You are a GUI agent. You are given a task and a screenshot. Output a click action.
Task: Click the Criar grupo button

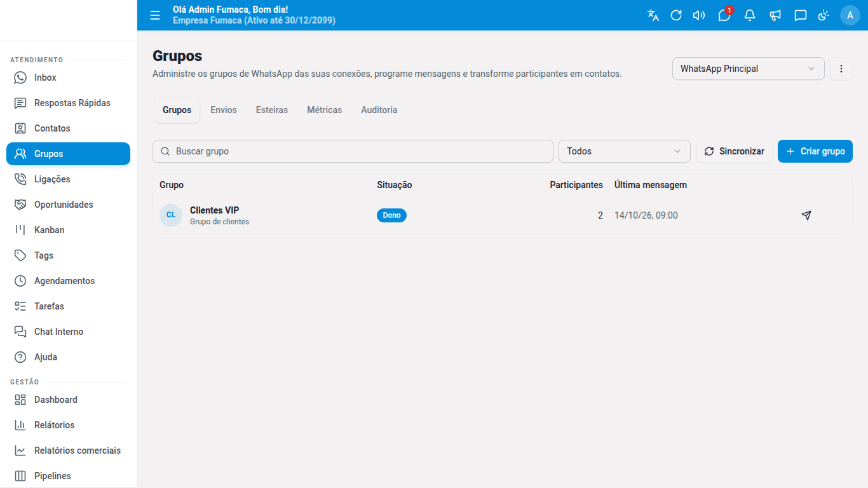point(815,151)
